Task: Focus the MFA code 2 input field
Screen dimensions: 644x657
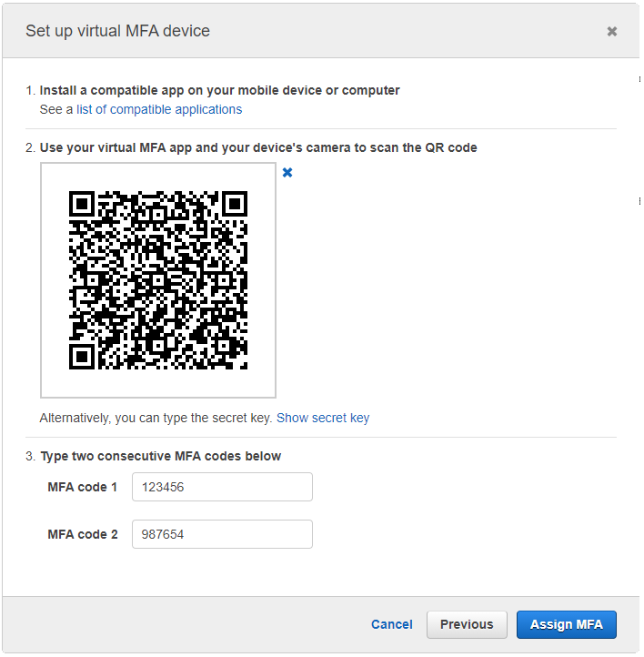Action: [222, 534]
